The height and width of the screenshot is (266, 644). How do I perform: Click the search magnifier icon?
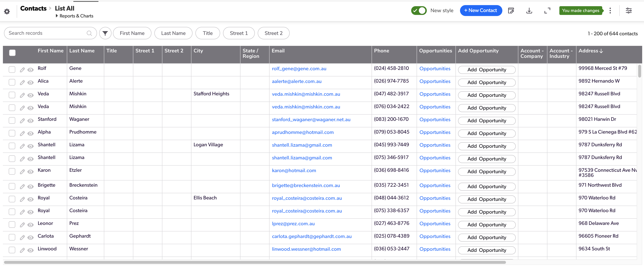89,33
